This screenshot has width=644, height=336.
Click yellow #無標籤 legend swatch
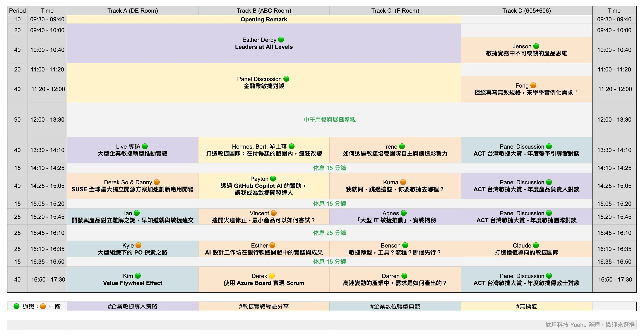[x=526, y=306]
